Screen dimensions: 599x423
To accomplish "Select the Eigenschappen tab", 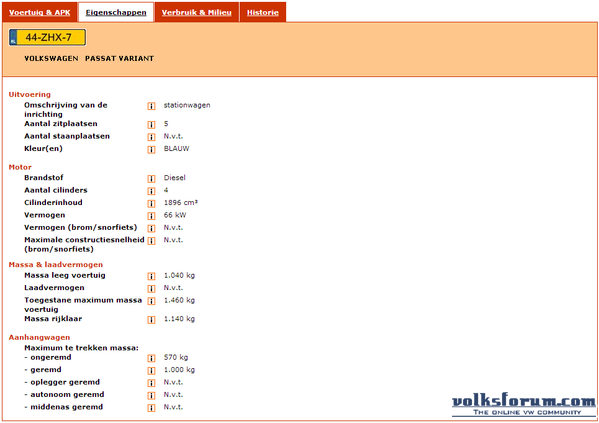I will click(116, 12).
